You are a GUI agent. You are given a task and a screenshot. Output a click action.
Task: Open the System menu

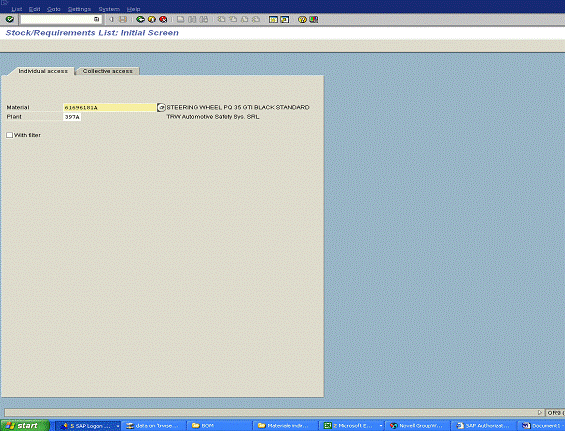point(109,9)
